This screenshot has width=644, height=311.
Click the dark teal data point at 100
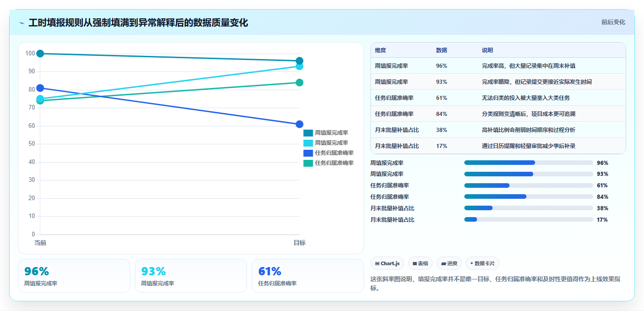coord(40,54)
